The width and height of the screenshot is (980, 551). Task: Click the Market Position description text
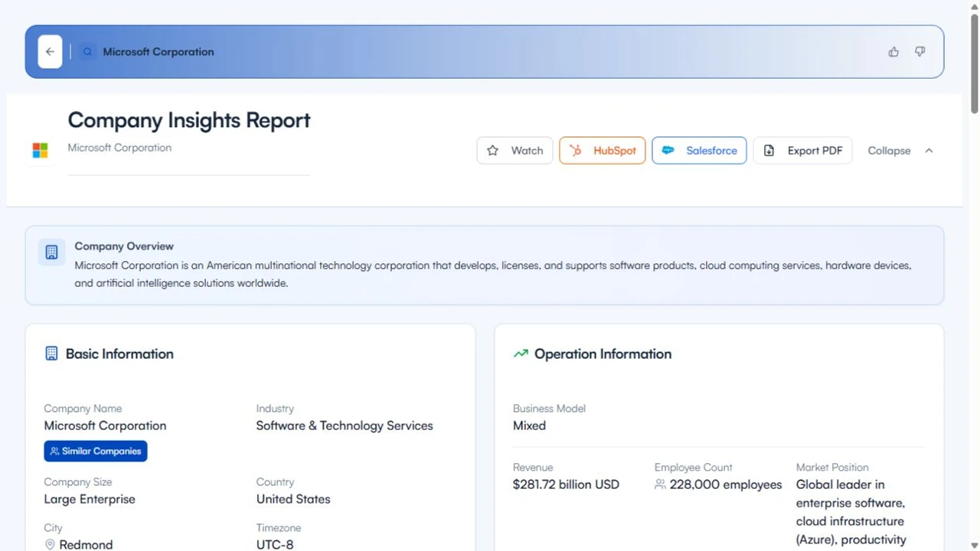pyautogui.click(x=851, y=512)
